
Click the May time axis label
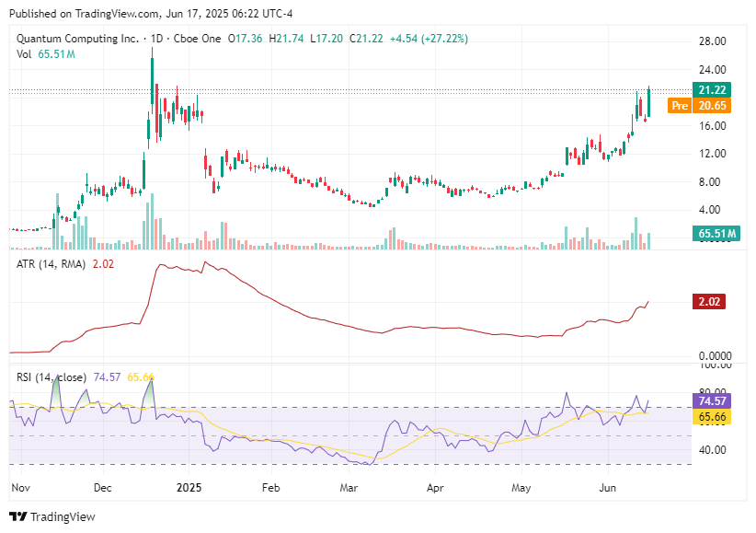point(521,488)
